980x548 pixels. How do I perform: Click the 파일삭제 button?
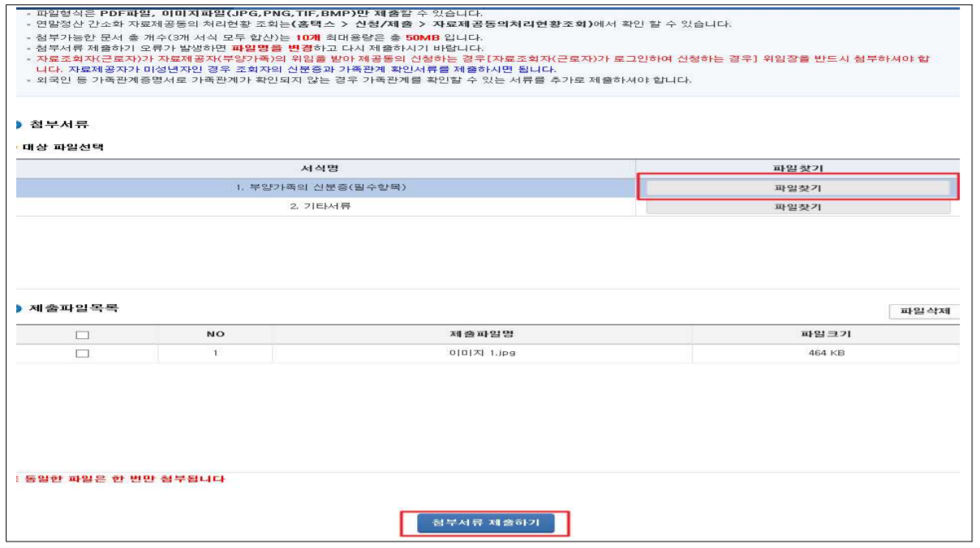(x=925, y=311)
